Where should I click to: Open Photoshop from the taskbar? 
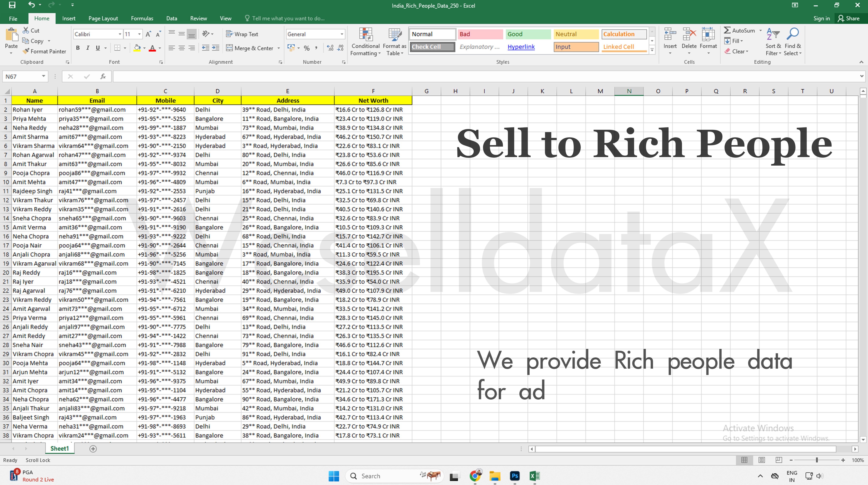[x=515, y=476]
